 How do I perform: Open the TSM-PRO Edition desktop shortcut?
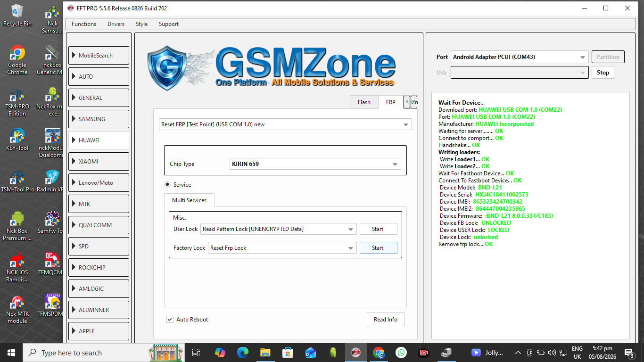coord(17,102)
